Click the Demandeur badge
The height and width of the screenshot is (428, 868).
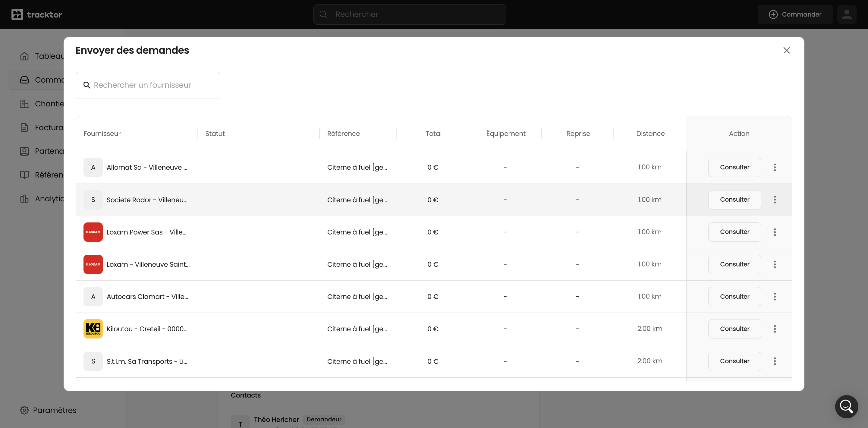(x=324, y=419)
